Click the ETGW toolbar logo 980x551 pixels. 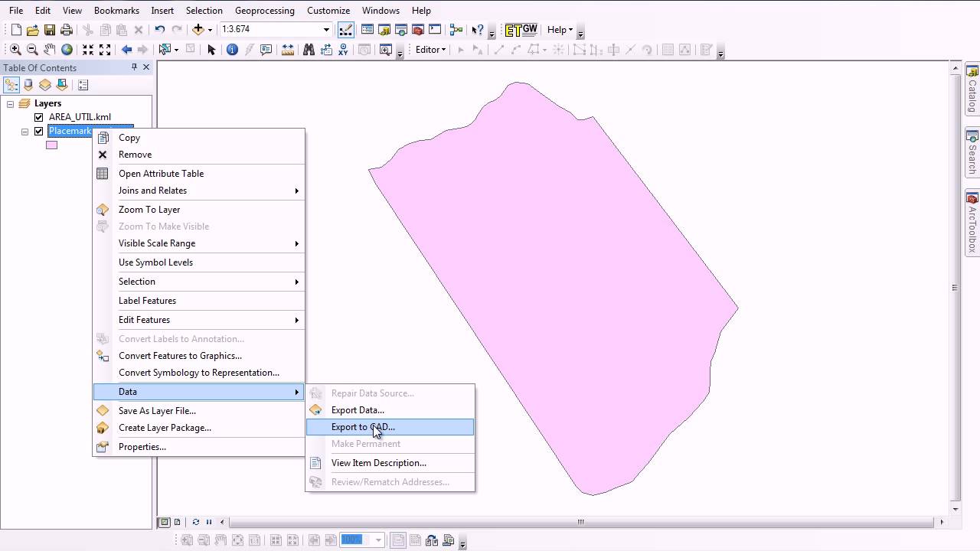click(521, 30)
